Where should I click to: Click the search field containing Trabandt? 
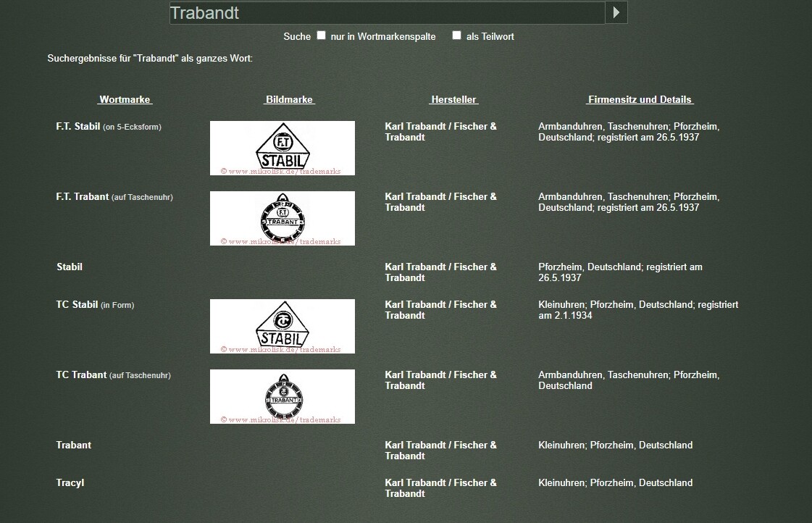388,13
